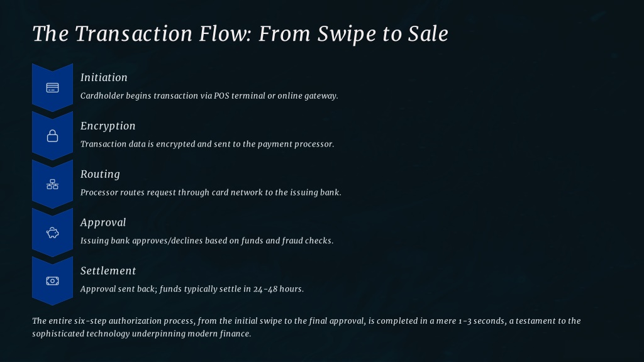Click the line about funds settling in 24-48 hours
The image size is (644, 362).
pos(192,289)
